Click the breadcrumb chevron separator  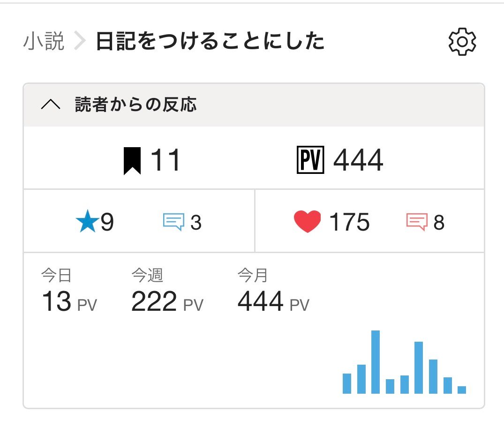(x=80, y=42)
